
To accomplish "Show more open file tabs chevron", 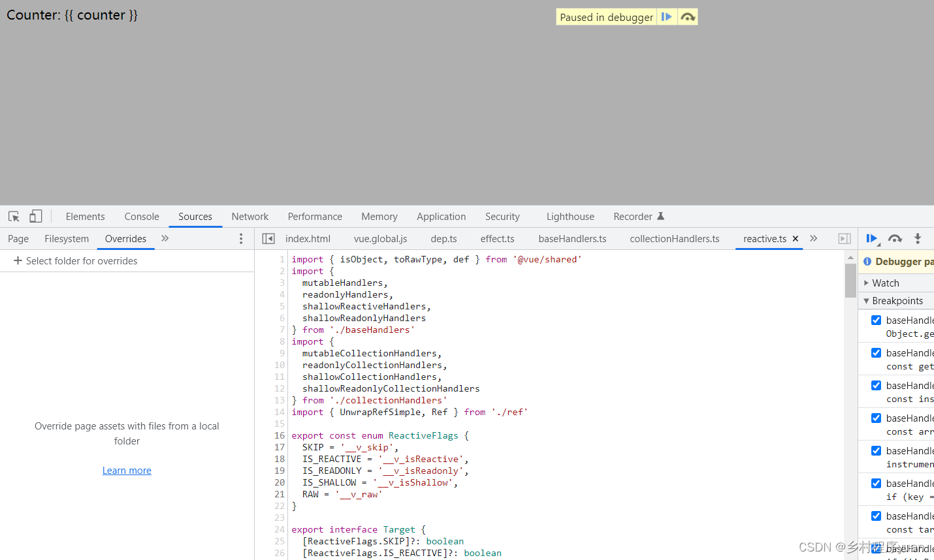I will click(x=814, y=239).
